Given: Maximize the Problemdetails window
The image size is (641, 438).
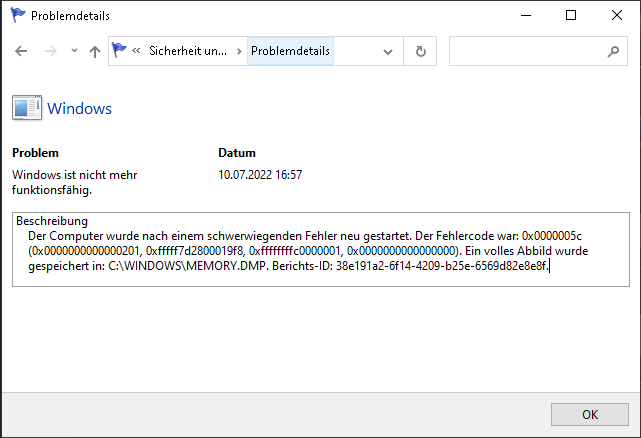Looking at the screenshot, I should click(571, 16).
